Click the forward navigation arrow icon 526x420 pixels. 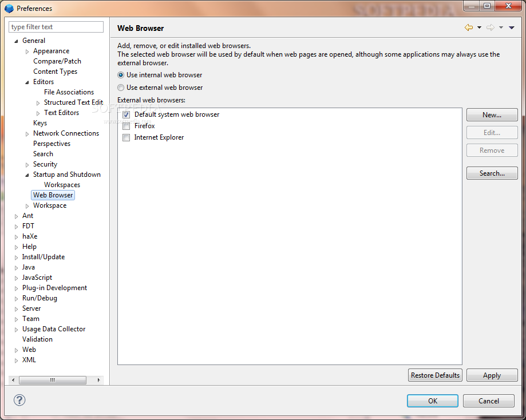491,27
